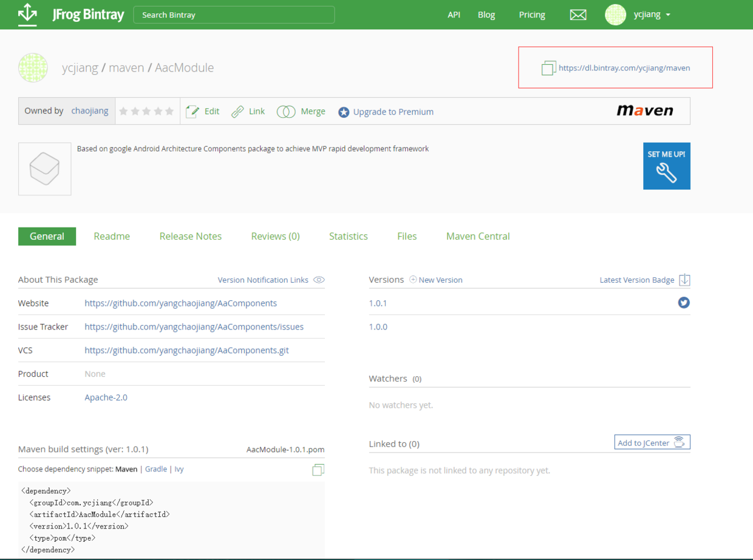The height and width of the screenshot is (560, 753).
Task: Open the Maven Central tab
Action: tap(478, 236)
